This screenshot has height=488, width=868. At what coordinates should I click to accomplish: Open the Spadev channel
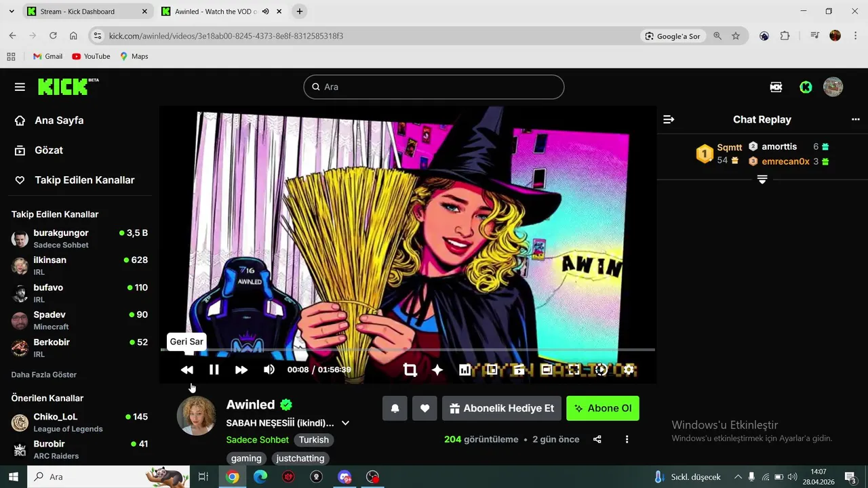(79, 321)
